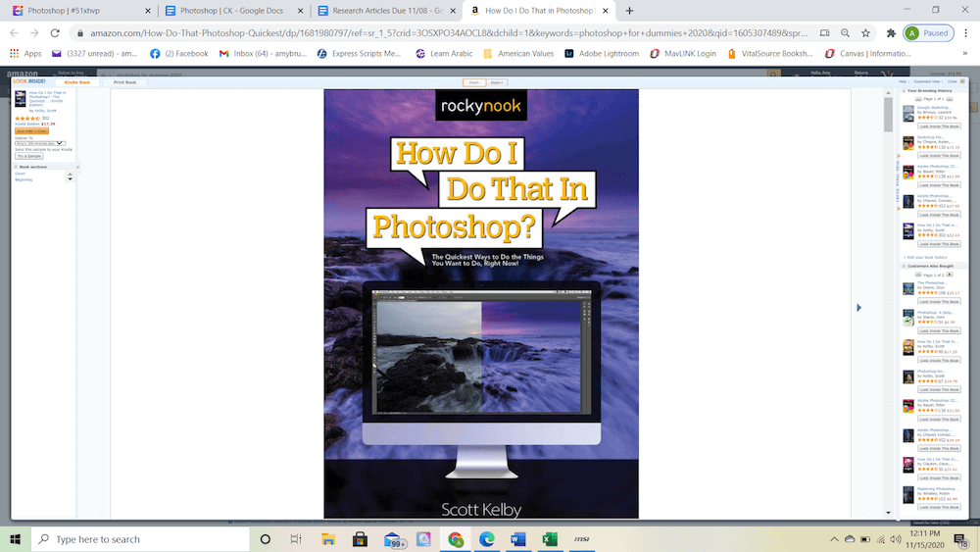
Task: Open the Mail app on taskbar
Action: point(393,540)
